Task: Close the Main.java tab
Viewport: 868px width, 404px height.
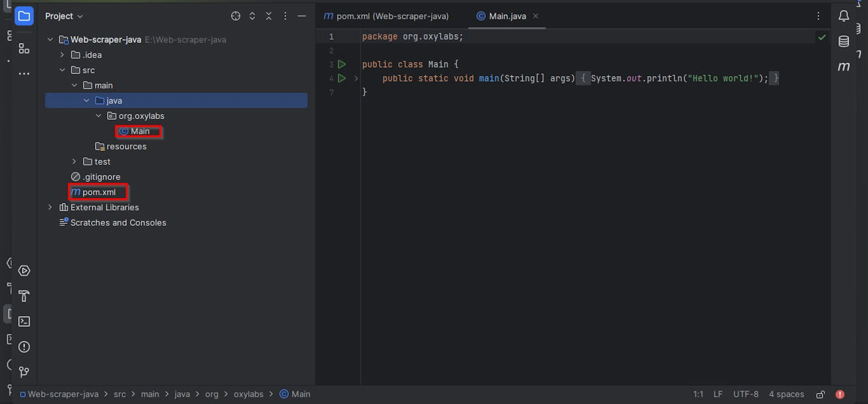Action: pyautogui.click(x=535, y=16)
